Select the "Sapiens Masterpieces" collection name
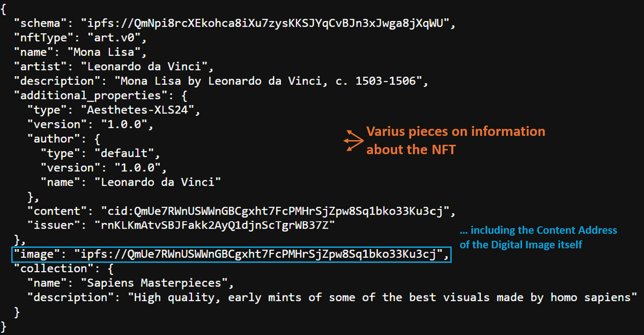Image resolution: width=644 pixels, height=335 pixels. [158, 283]
